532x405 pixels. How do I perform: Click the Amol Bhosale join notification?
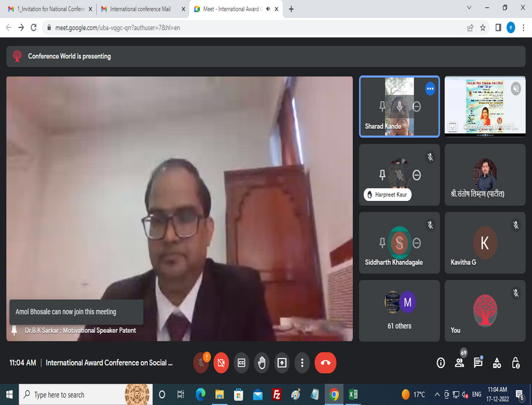pyautogui.click(x=76, y=312)
